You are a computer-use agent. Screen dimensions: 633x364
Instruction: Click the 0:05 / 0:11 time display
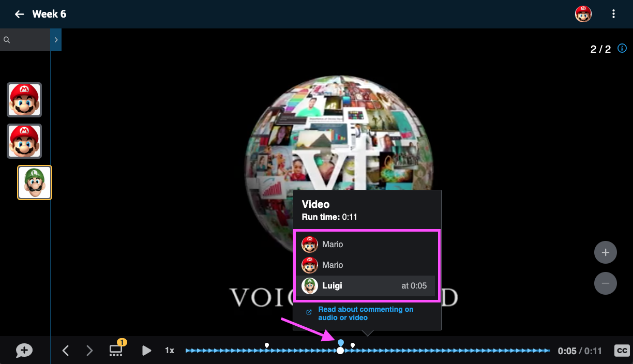(580, 351)
